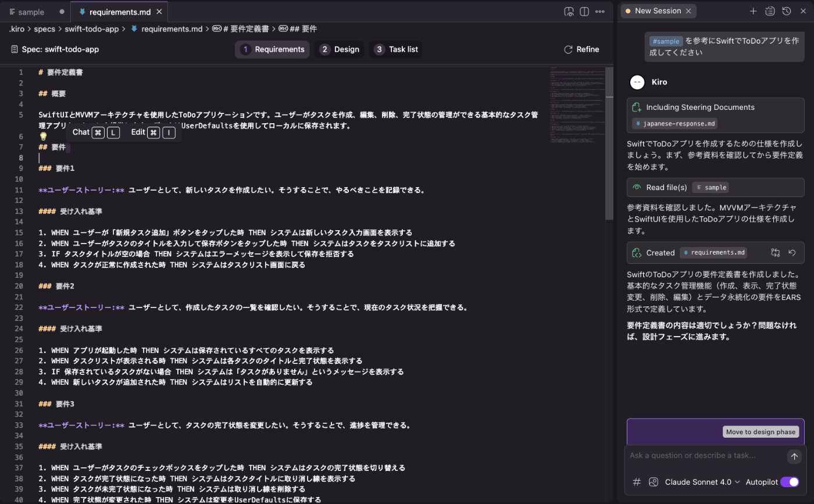
Task: Click the Kiro avatar icon in chat
Action: coord(638,83)
